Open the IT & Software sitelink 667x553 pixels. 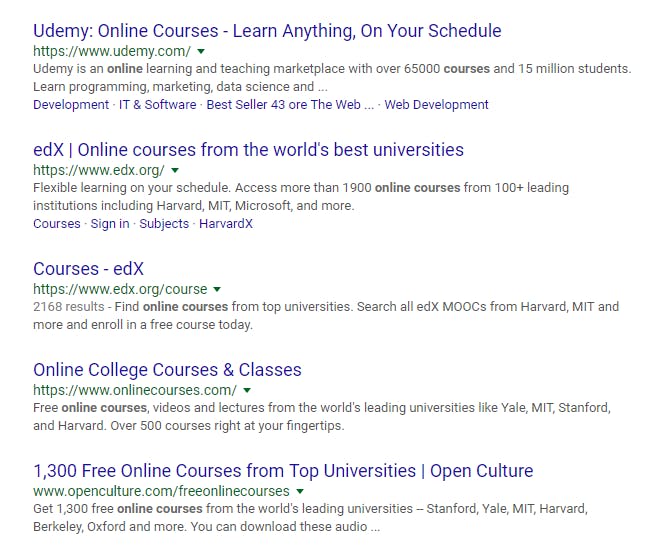tap(158, 105)
